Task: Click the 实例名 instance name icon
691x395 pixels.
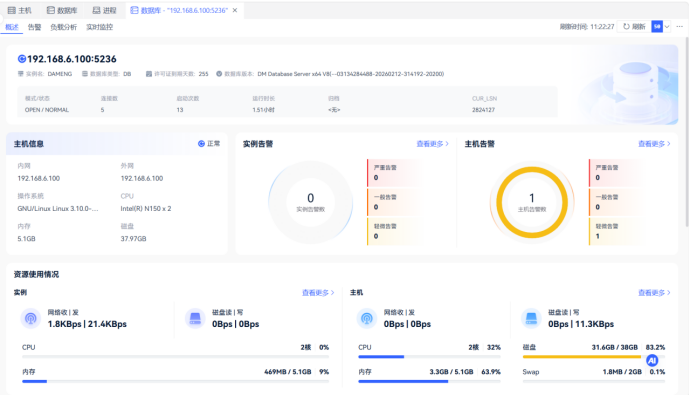Action: tap(20, 74)
